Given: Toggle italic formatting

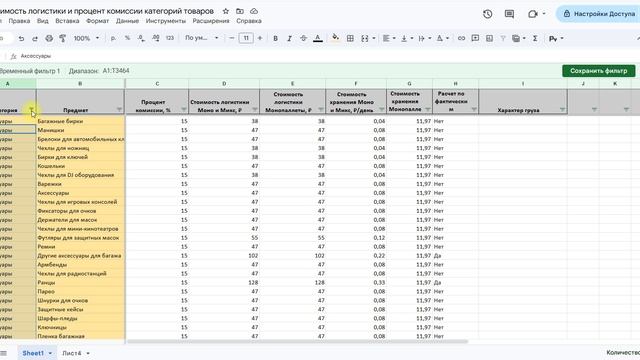Looking at the screenshot, I should (x=289, y=38).
